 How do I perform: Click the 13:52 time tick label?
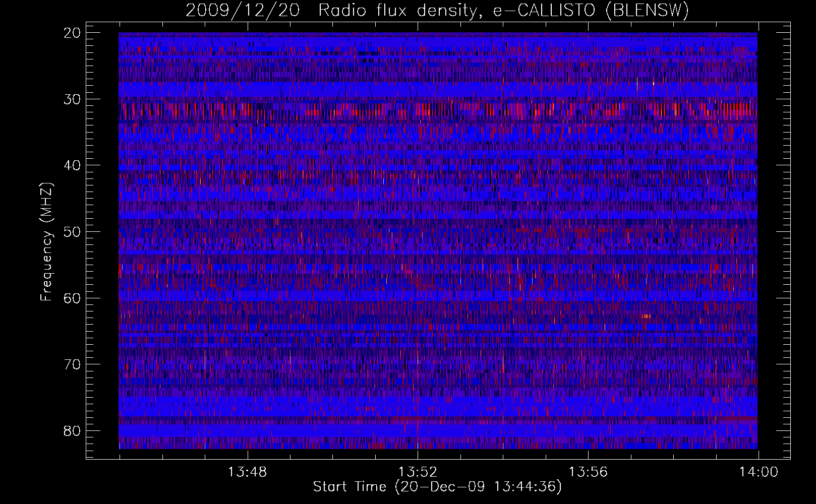[418, 472]
